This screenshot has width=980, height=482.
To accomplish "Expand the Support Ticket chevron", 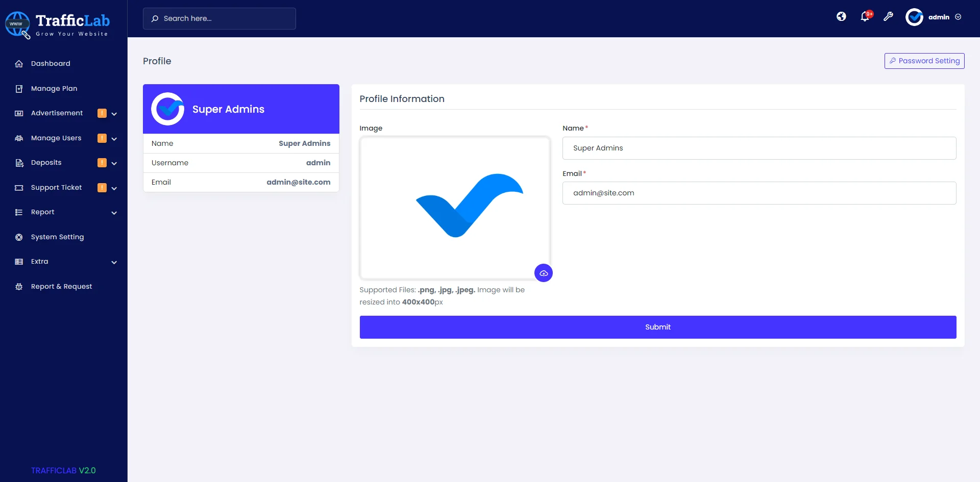I will pyautogui.click(x=114, y=188).
